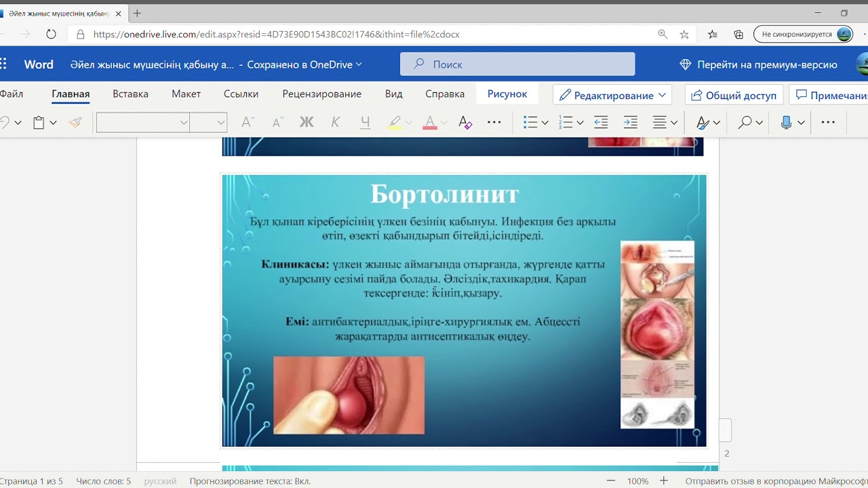Click the browser address bar URL
This screenshot has width=868, height=488.
point(277,34)
